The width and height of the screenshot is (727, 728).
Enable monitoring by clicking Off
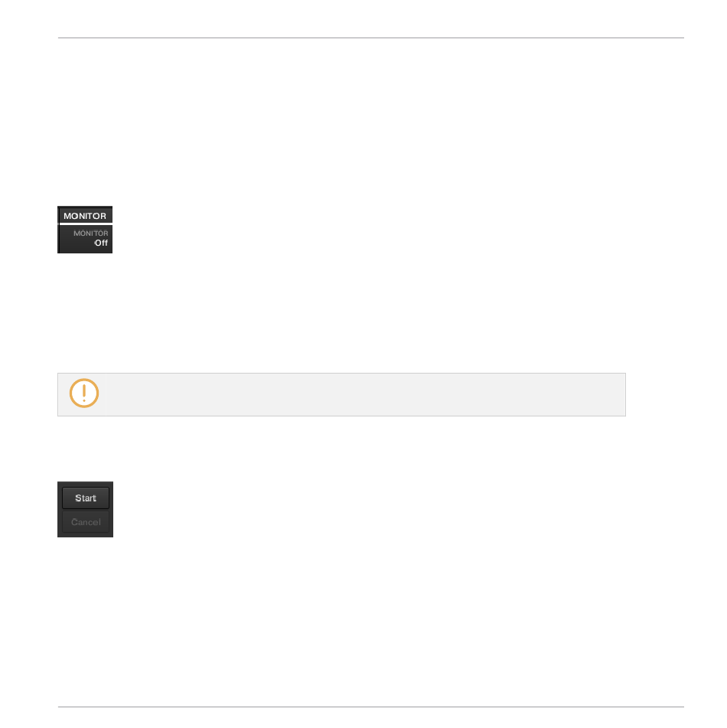click(x=101, y=243)
